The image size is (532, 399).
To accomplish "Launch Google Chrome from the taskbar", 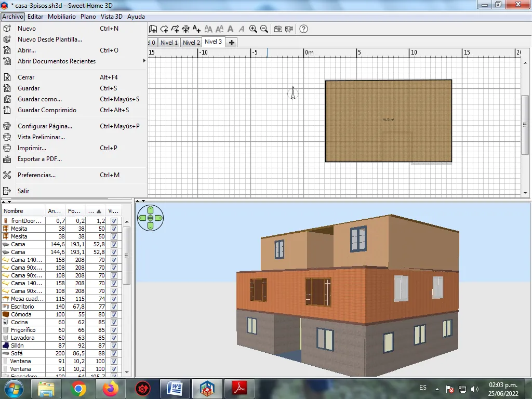I will click(78, 389).
